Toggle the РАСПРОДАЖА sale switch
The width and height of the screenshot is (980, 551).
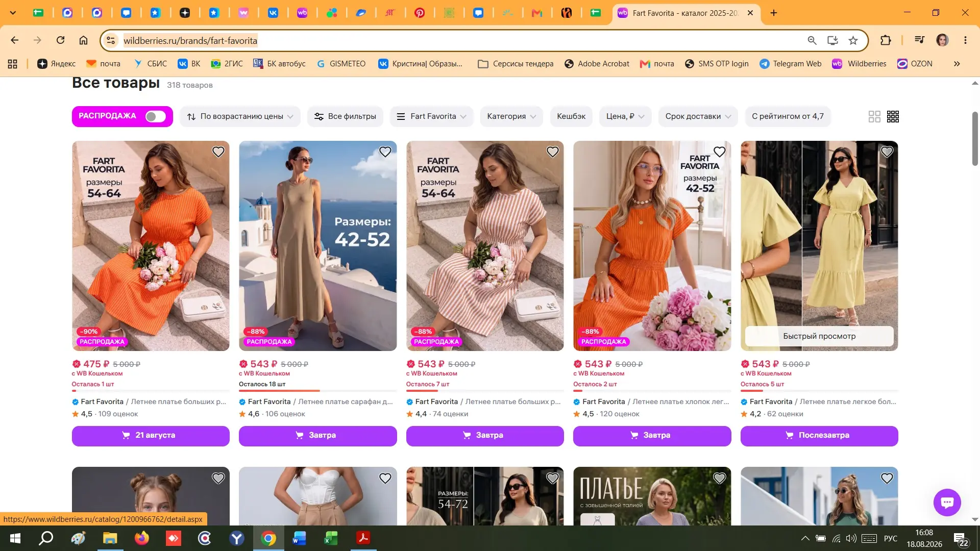(155, 116)
